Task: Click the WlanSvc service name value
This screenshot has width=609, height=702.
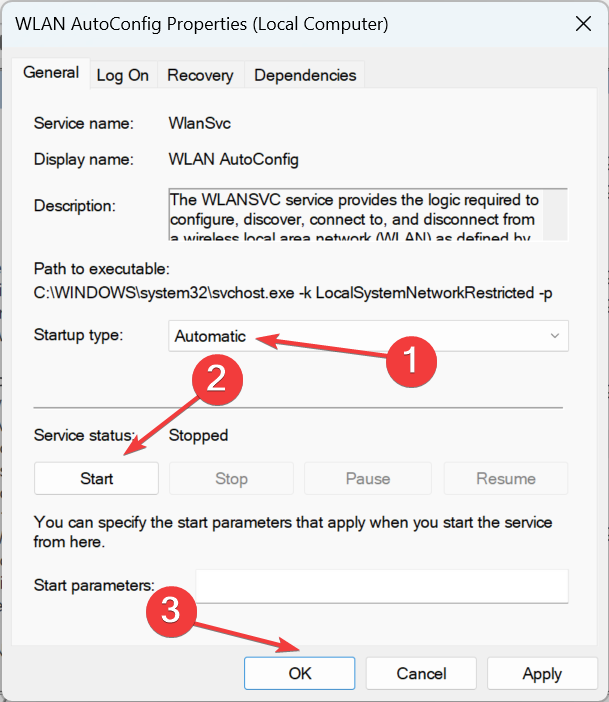Action: click(x=195, y=124)
